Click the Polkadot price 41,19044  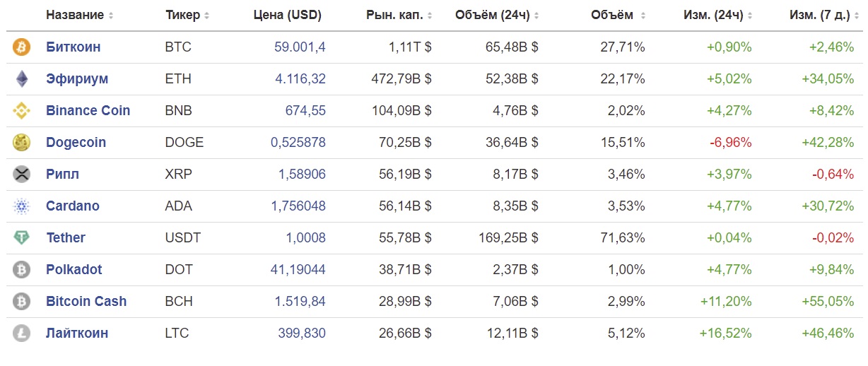tap(298, 270)
